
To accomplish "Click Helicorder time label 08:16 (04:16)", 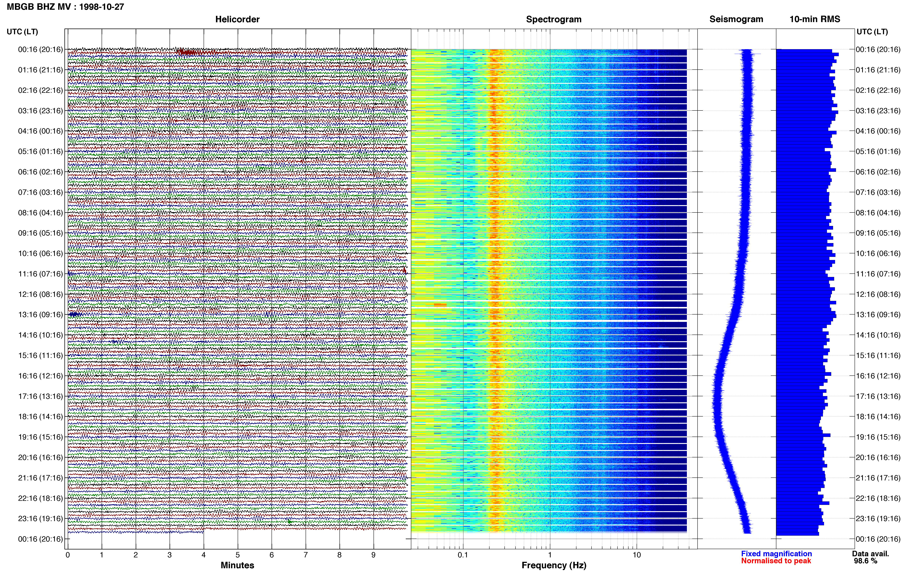I will click(x=41, y=212).
